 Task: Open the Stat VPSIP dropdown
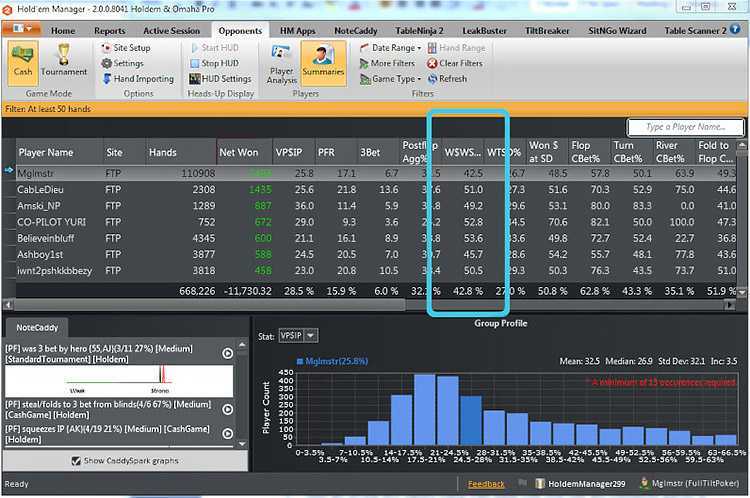pos(298,336)
